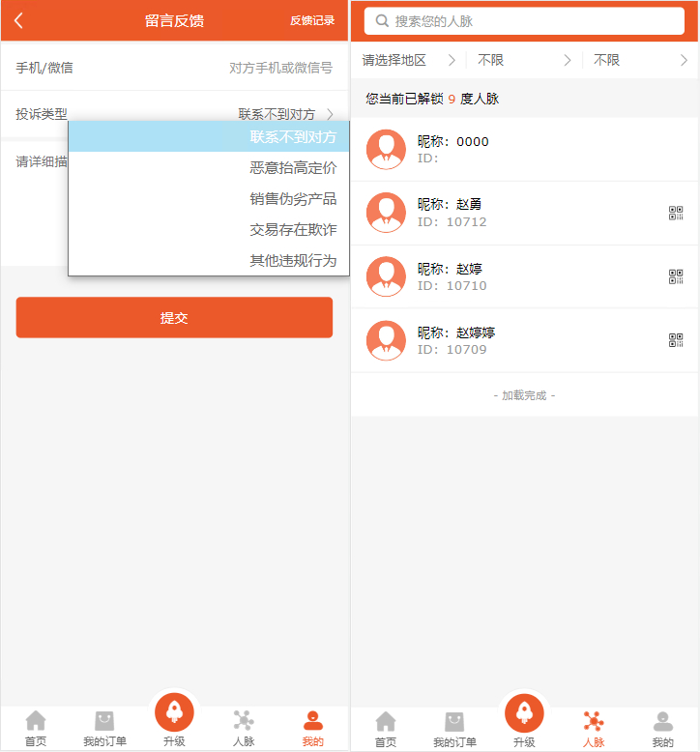The width and height of the screenshot is (700, 752).
Task: Open the 请选择地区 region dropdown
Action: point(408,60)
